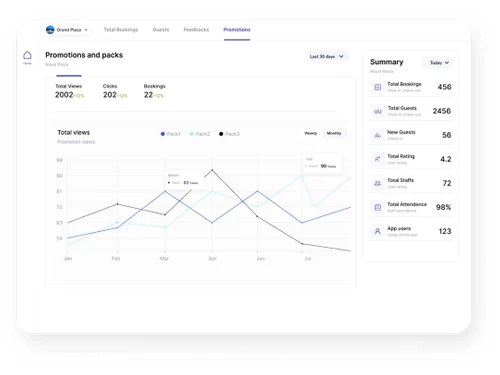500x375 pixels.
Task: Click the July tooltip showing 90 views
Action: pyautogui.click(x=322, y=163)
